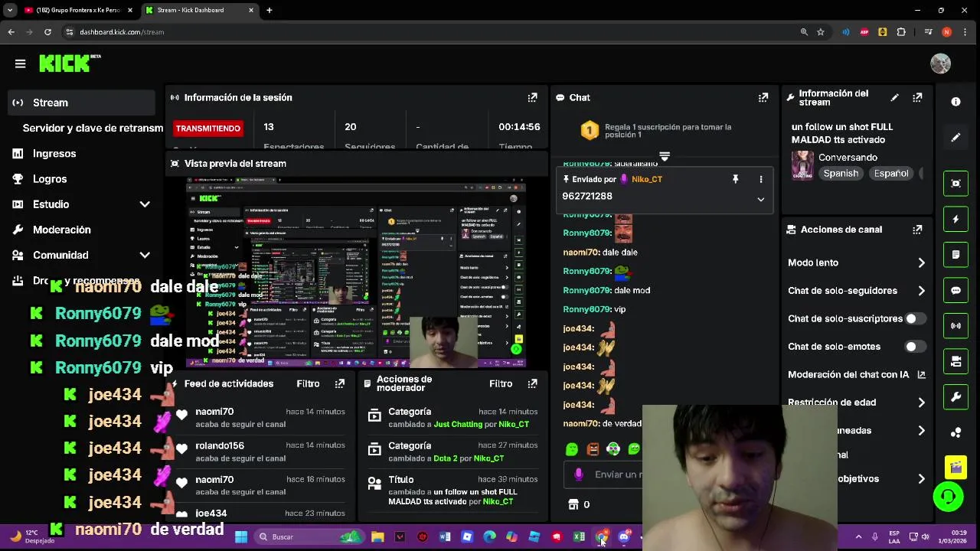The height and width of the screenshot is (551, 980).
Task: Open the Stream sidebar item
Action: (83, 103)
